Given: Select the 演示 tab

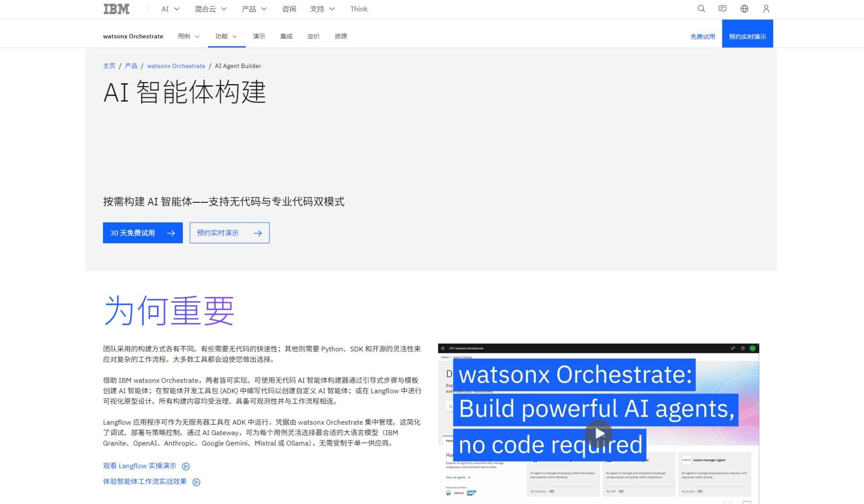Looking at the screenshot, I should pyautogui.click(x=259, y=36).
